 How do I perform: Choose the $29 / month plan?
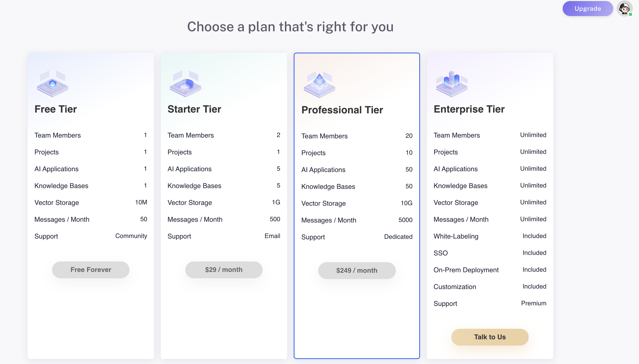click(x=224, y=270)
